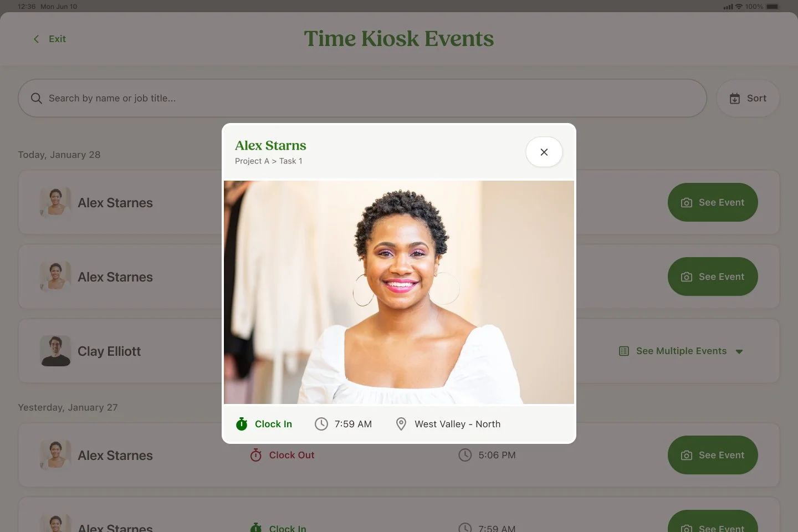The height and width of the screenshot is (532, 798).
Task: Click the clock icon beside 7:59 AM in popup
Action: (x=321, y=424)
